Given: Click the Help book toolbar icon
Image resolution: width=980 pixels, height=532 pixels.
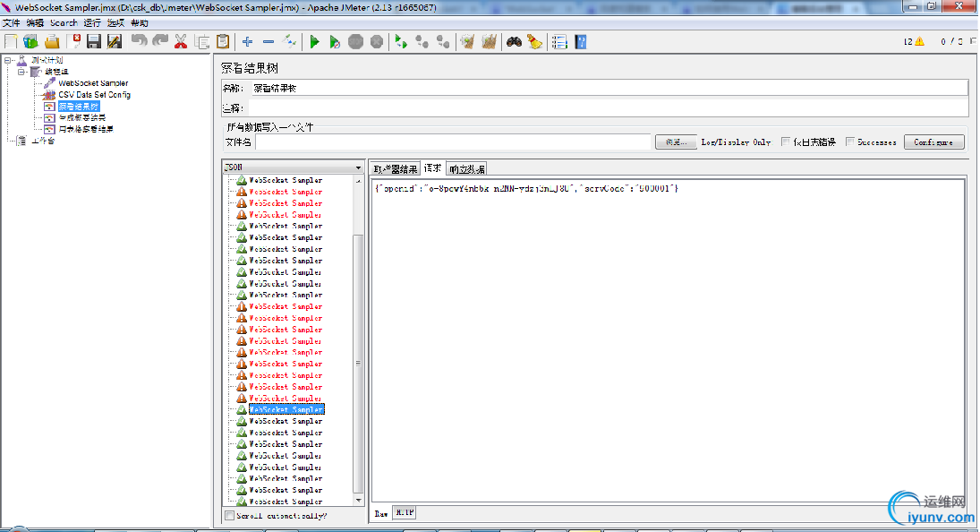Looking at the screenshot, I should [581, 42].
